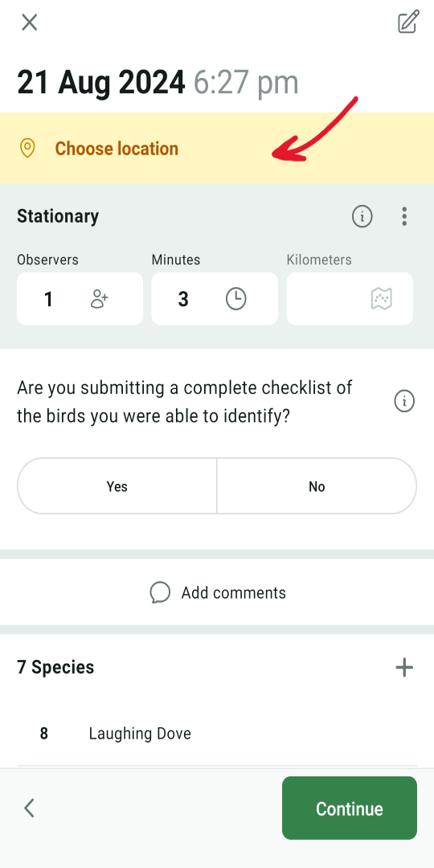Tap Choose location link

pyautogui.click(x=117, y=149)
